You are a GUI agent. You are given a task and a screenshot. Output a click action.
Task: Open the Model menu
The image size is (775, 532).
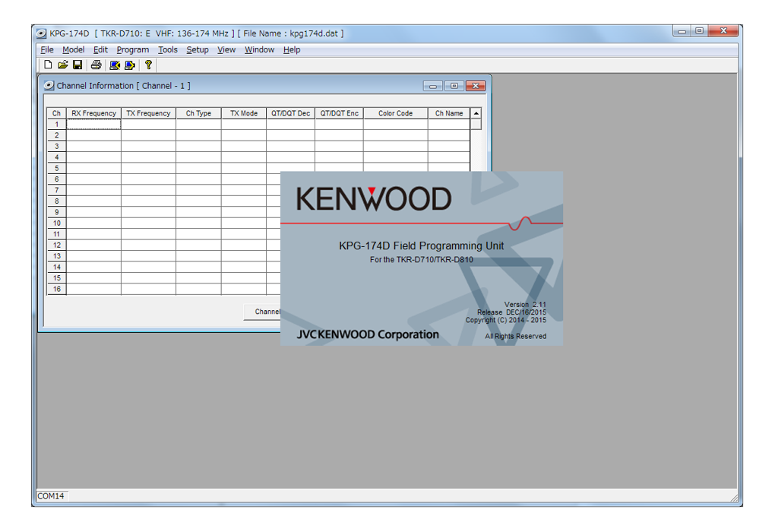coord(73,49)
